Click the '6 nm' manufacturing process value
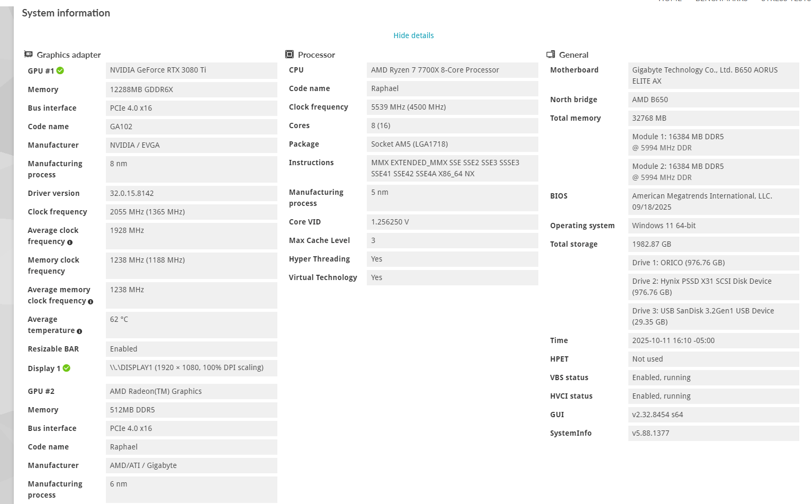 pos(192,489)
